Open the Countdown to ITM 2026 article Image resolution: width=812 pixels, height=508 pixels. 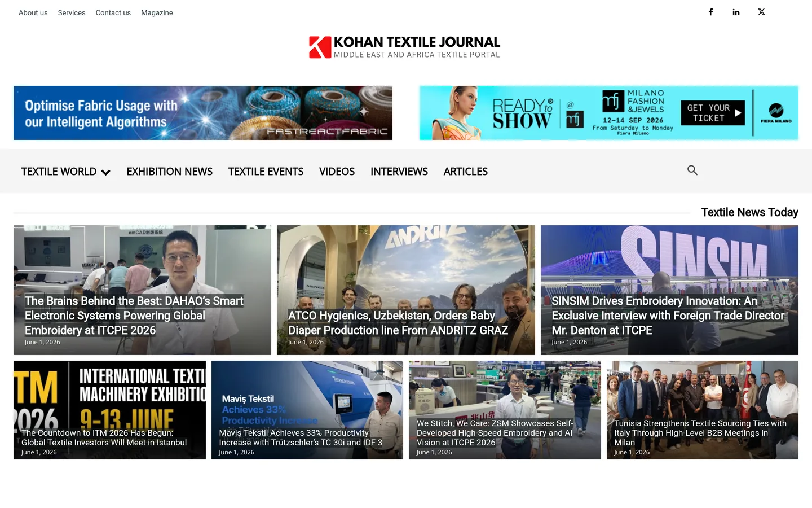tap(104, 437)
